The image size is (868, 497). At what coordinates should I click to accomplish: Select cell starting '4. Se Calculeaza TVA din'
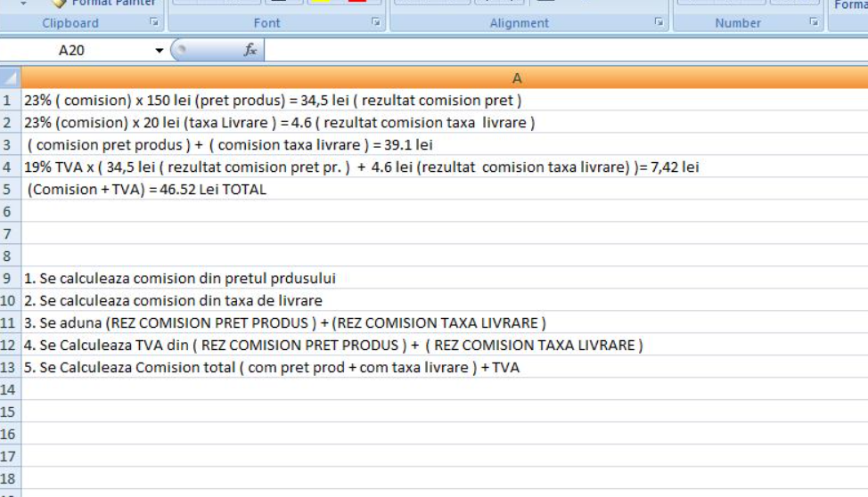pos(445,345)
